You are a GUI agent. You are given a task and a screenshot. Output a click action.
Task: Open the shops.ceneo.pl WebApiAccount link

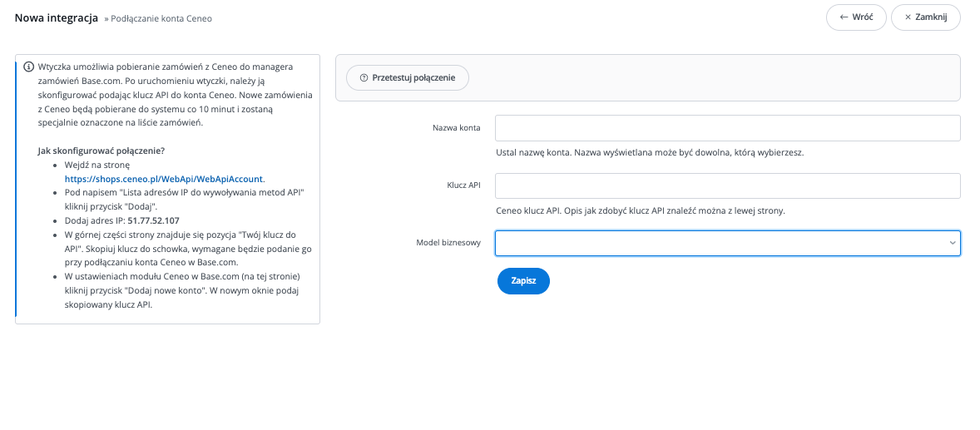164,179
